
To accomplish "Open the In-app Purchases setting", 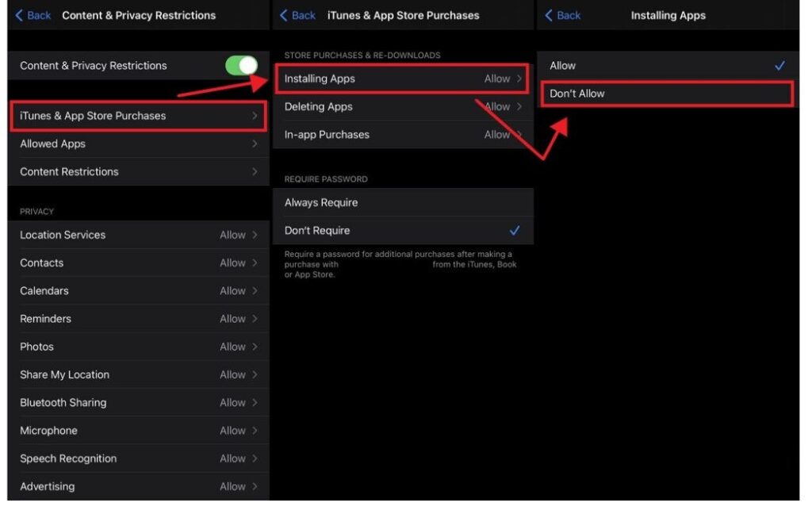I will click(x=403, y=135).
